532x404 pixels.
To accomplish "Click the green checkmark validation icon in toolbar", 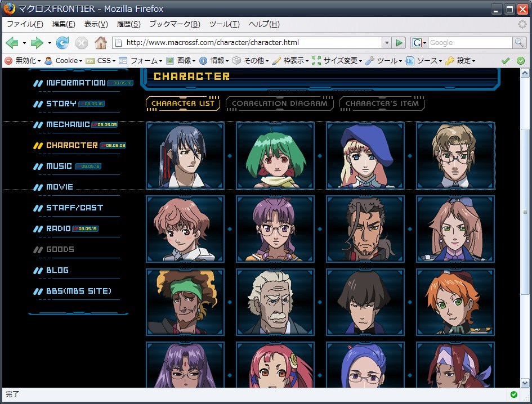I will pyautogui.click(x=505, y=61).
